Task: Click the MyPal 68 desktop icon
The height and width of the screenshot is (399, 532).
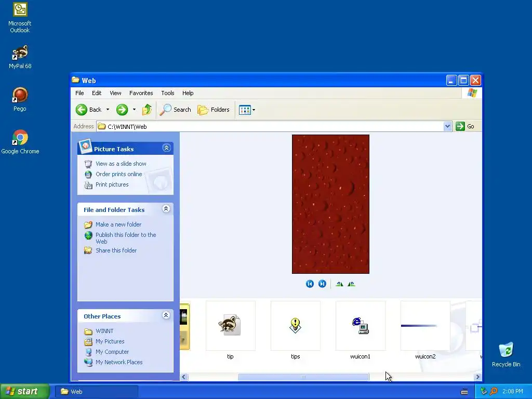Action: (x=20, y=57)
